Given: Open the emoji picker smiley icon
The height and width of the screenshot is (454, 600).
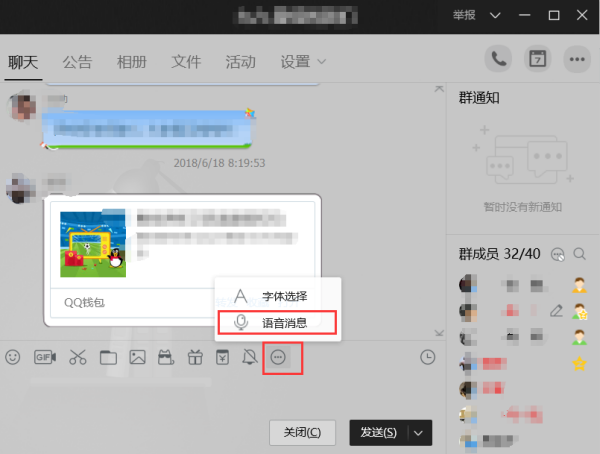Looking at the screenshot, I should coord(13,357).
